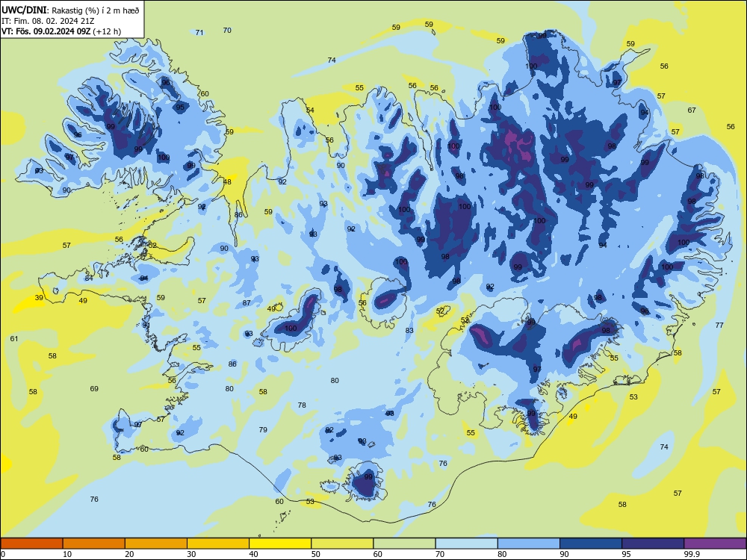
Task: Click the dark blue 90–95 legend swatch
Action: pos(591,544)
